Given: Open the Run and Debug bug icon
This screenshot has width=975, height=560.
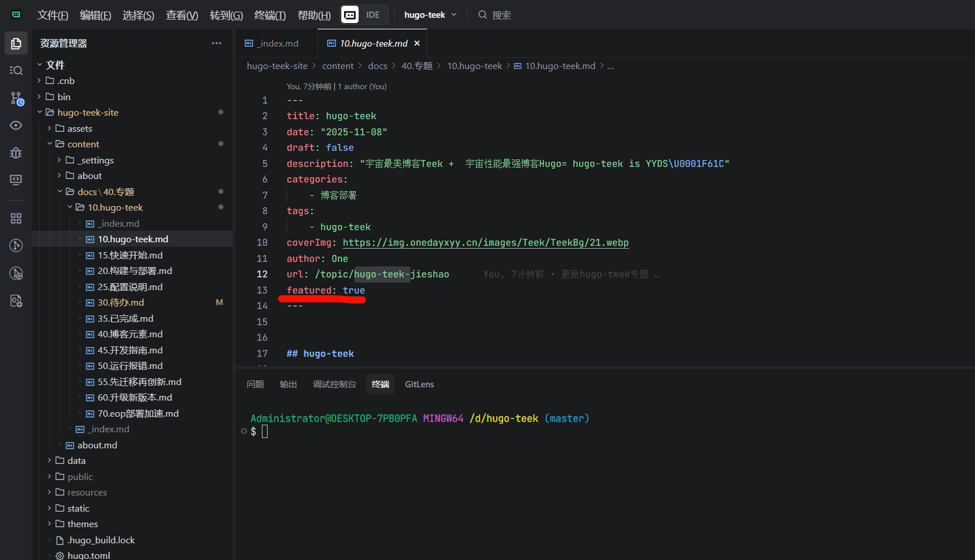Looking at the screenshot, I should click(16, 153).
